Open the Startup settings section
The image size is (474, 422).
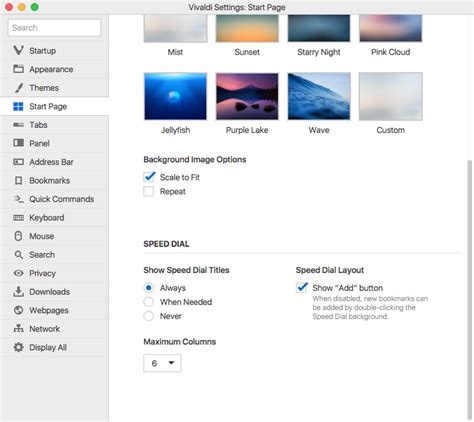pyautogui.click(x=42, y=51)
